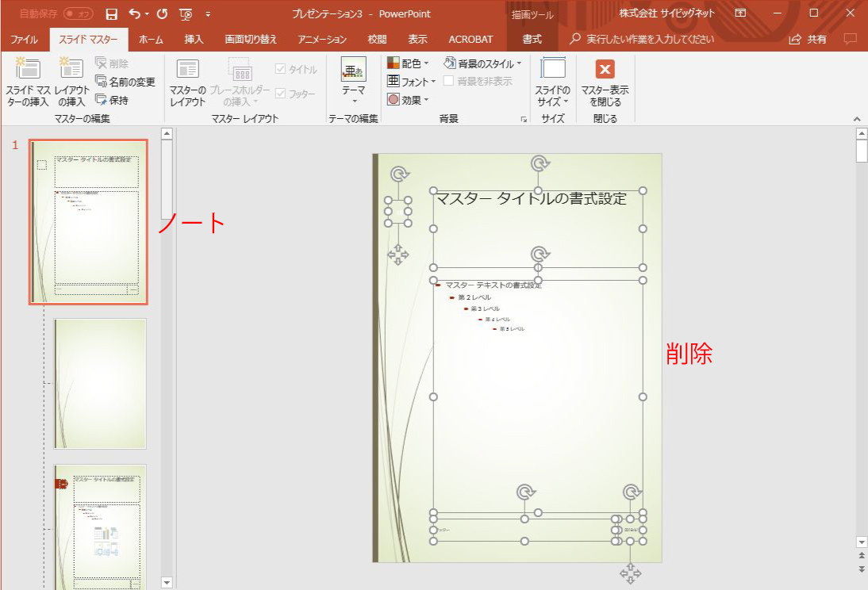868x590 pixels.
Task: Enable the フッター placeholder checkbox
Action: click(282, 93)
